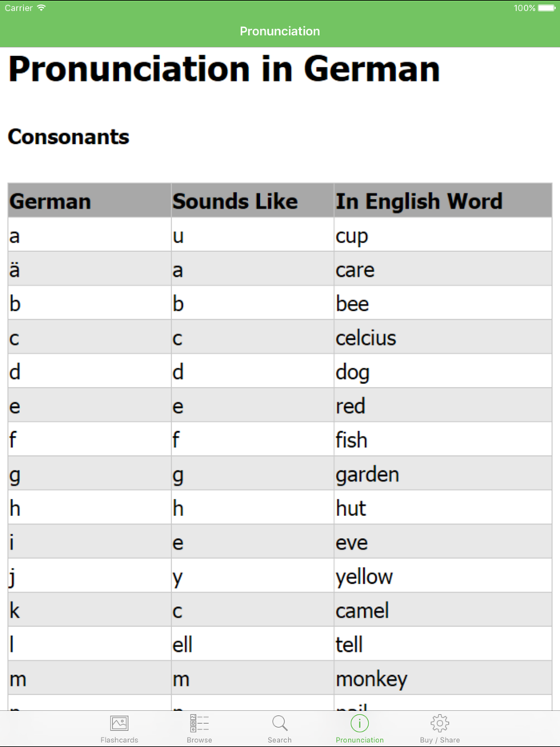Select the row containing fish
Viewport: 560px width, 747px height.
pyautogui.click(x=280, y=439)
